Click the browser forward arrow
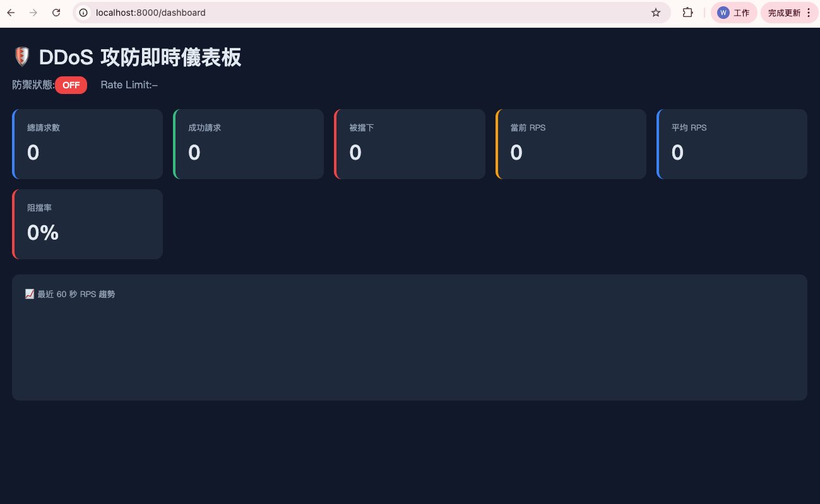820x504 pixels. (x=33, y=13)
